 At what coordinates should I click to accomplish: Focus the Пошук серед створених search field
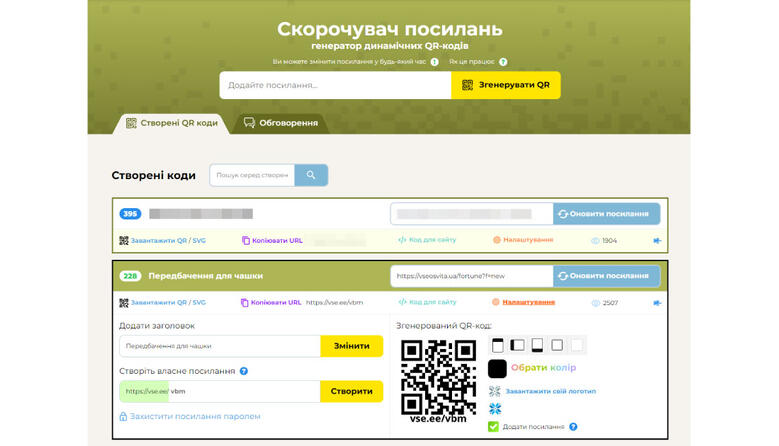[x=252, y=175]
